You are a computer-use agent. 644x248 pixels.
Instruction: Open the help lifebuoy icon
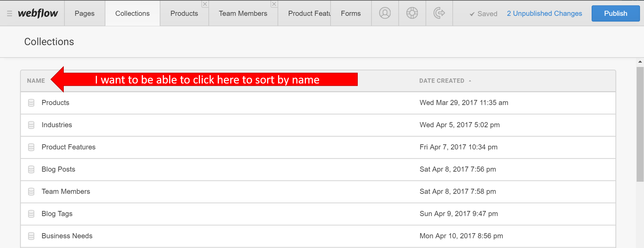pos(412,13)
